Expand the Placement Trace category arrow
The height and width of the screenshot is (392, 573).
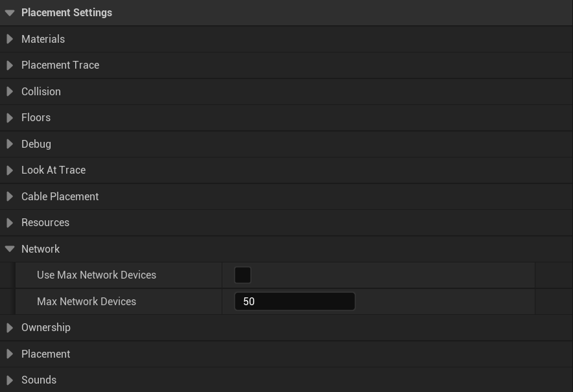click(10, 65)
